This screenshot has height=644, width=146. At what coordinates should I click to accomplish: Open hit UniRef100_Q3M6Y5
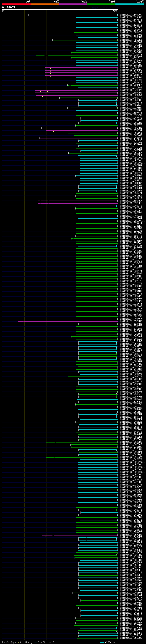point(131,326)
